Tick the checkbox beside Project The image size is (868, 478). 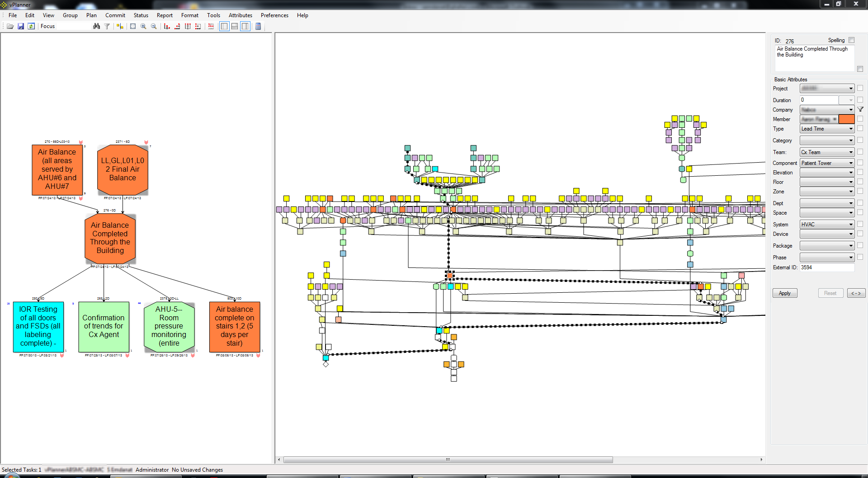pos(860,88)
